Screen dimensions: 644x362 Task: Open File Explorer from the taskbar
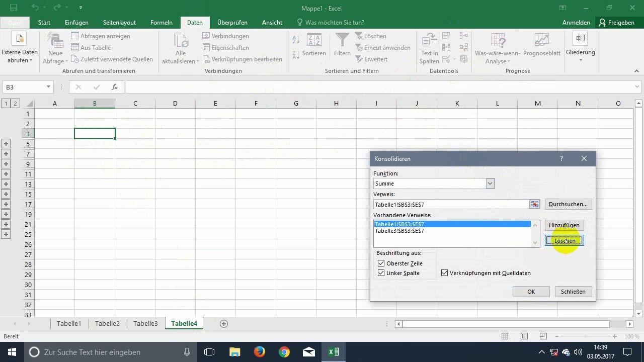click(235, 352)
